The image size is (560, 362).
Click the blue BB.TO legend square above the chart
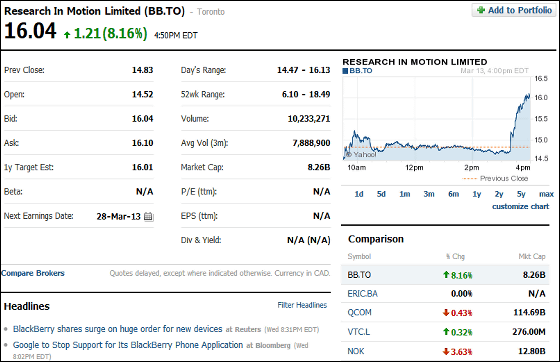coord(345,71)
